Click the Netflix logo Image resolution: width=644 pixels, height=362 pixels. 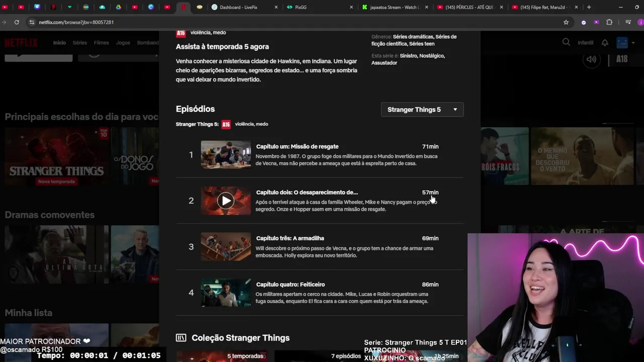point(21,43)
